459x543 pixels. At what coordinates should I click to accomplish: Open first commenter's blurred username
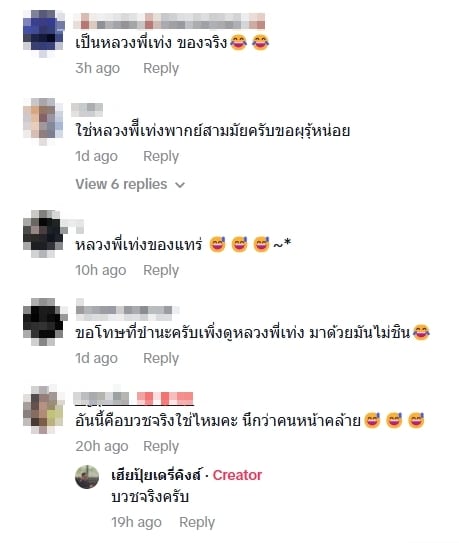pos(169,21)
